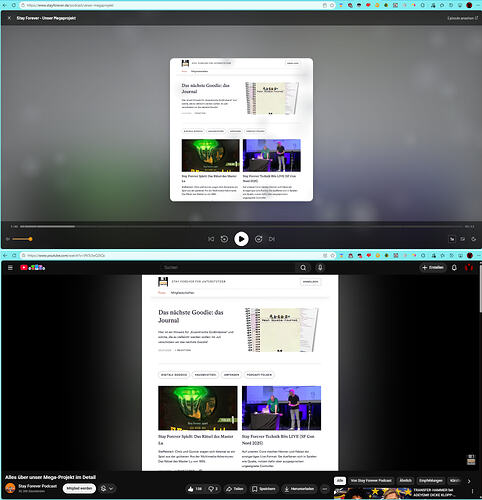Click the 'Speichern' save button

pyautogui.click(x=263, y=489)
